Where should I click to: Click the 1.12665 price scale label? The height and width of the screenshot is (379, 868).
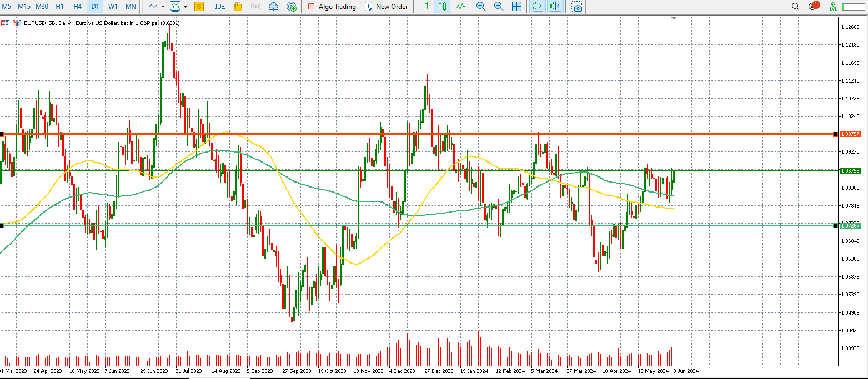tap(850, 27)
